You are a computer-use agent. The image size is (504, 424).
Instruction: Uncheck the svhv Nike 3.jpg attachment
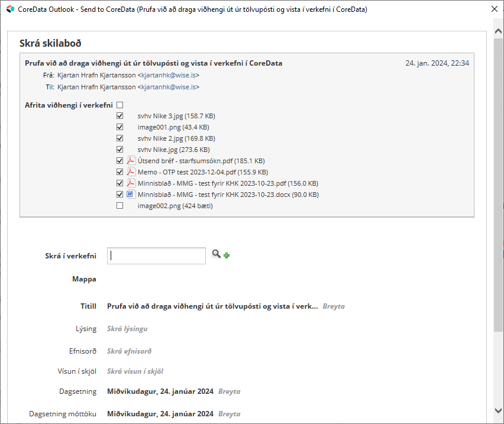click(x=120, y=116)
